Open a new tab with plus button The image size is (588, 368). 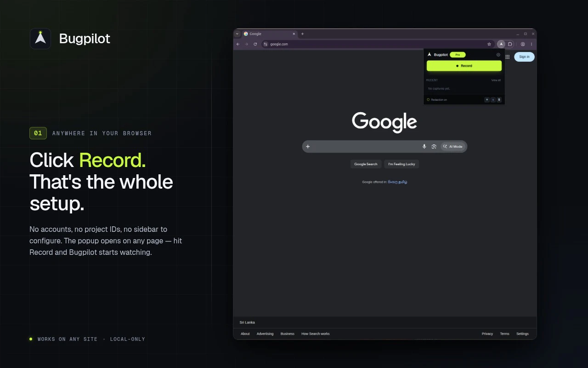coord(302,34)
